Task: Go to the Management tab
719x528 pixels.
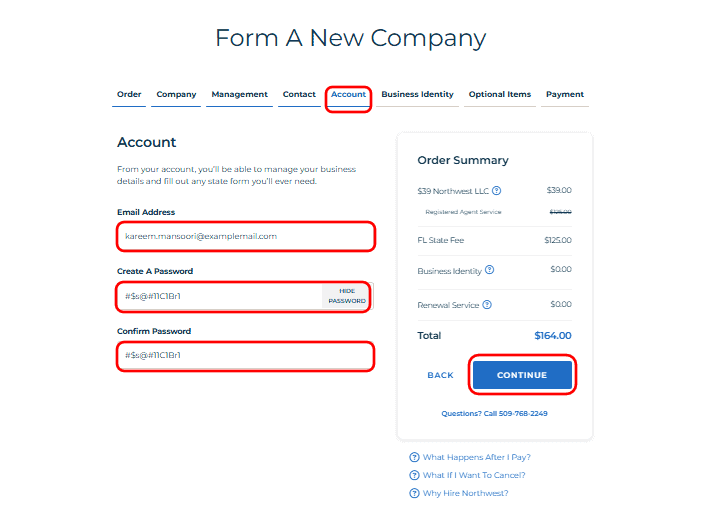Action: [239, 95]
